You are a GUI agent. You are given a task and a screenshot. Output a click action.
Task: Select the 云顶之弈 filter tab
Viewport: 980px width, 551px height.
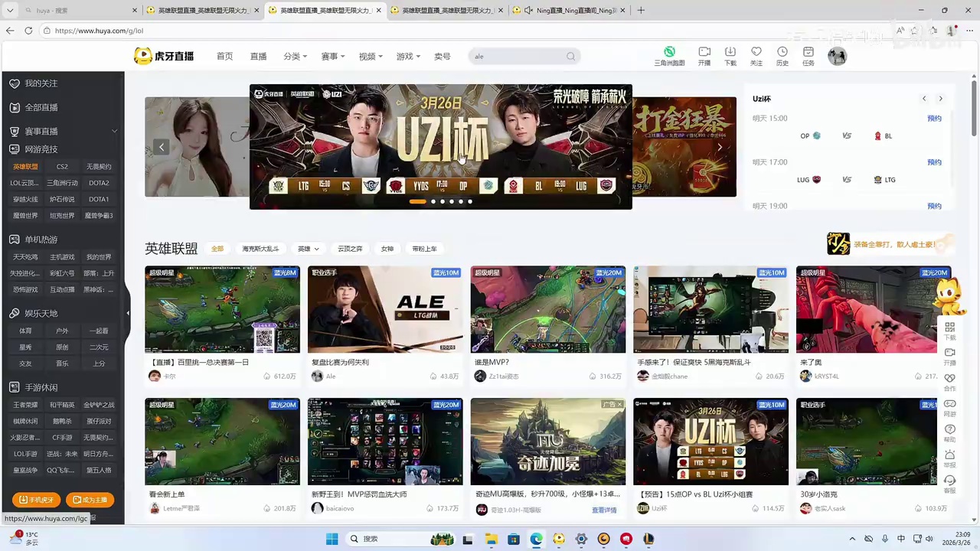point(350,249)
